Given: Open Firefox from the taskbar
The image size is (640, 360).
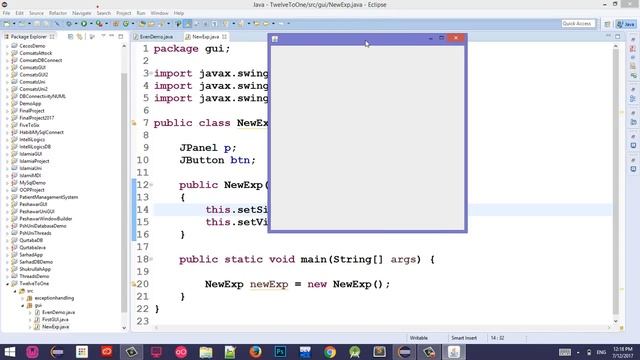Looking at the screenshot, I should [256, 352].
